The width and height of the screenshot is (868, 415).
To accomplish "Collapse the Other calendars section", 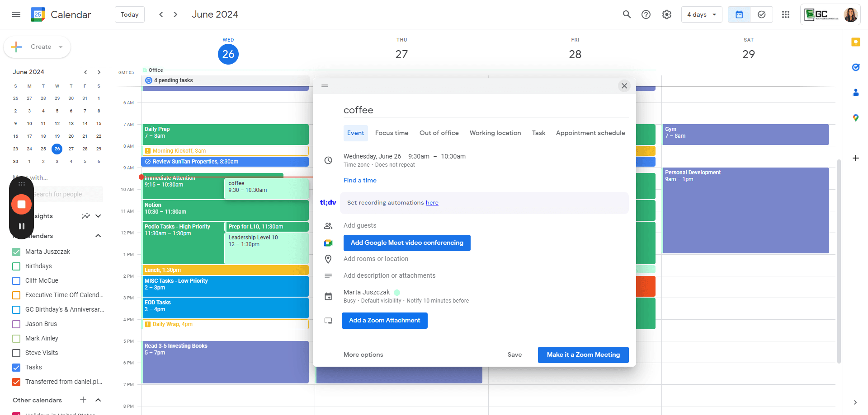I will [x=98, y=400].
